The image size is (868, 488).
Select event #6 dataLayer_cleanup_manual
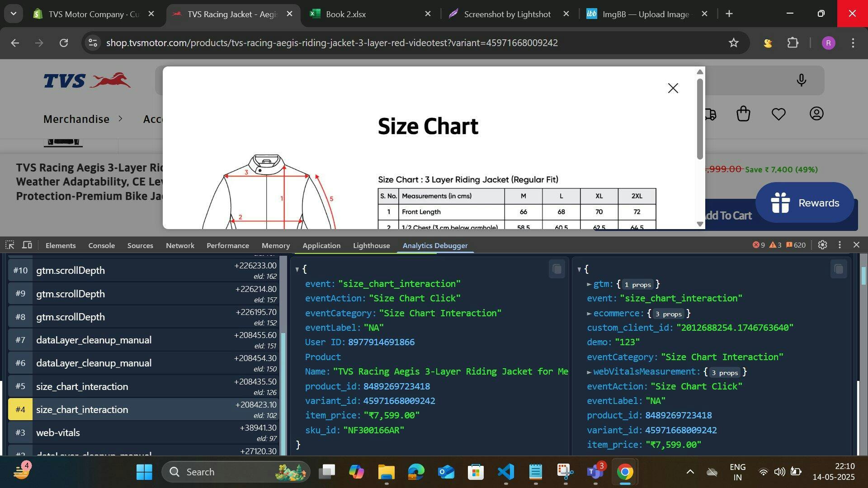click(144, 363)
